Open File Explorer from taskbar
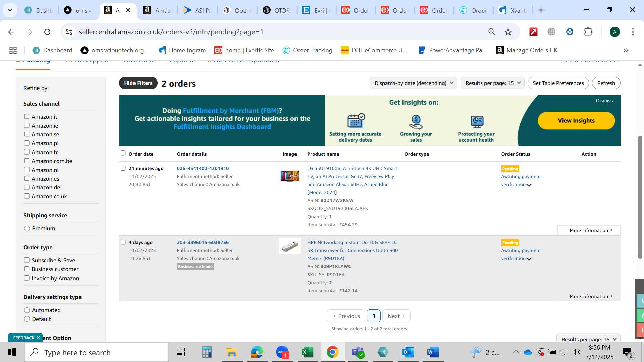Viewport: 644px width, 362px height. (x=232, y=352)
